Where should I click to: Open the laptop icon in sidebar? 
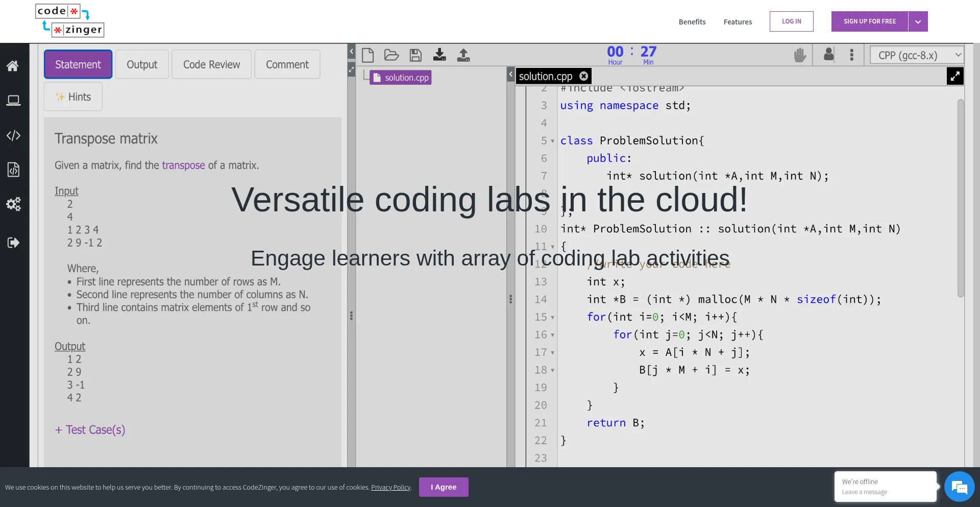[x=13, y=101]
